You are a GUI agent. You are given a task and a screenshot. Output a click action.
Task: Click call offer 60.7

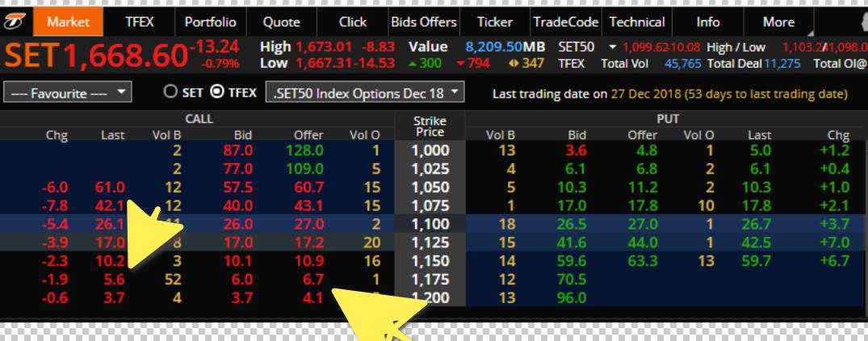tap(309, 187)
